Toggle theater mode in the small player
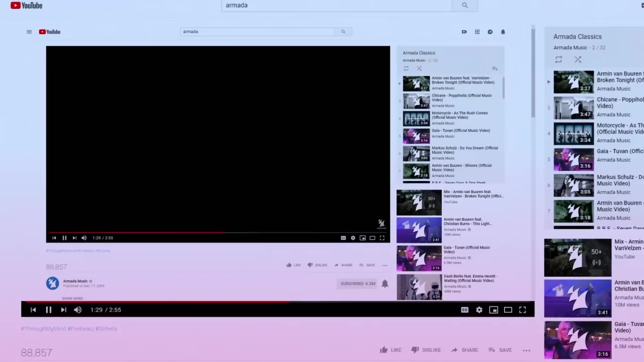Screen dimensions: 644x362 pyautogui.click(x=372, y=238)
